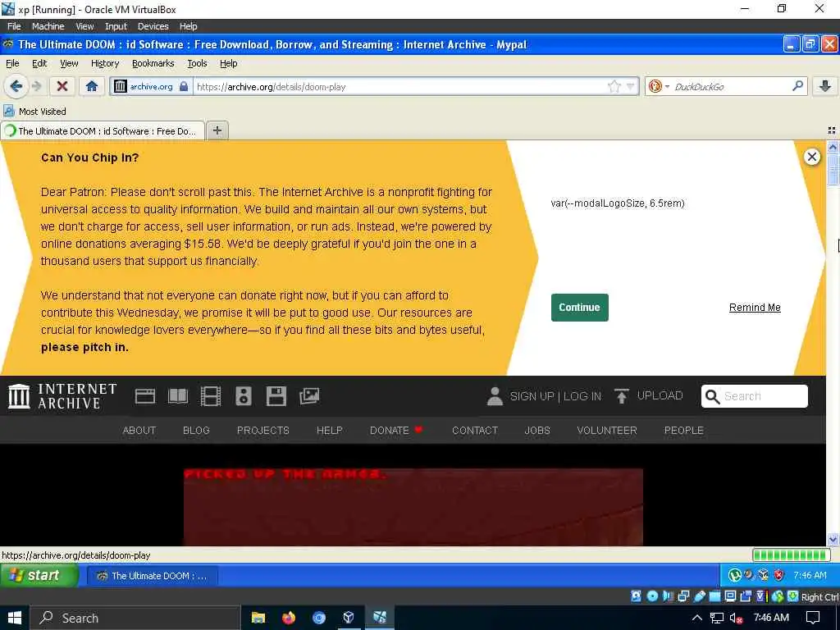Viewport: 840px width, 630px height.
Task: Dismiss the donation banner with round X
Action: (x=811, y=157)
